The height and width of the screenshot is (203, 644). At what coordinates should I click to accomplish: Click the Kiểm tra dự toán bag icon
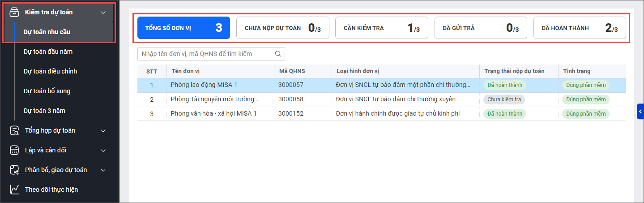pyautogui.click(x=14, y=12)
